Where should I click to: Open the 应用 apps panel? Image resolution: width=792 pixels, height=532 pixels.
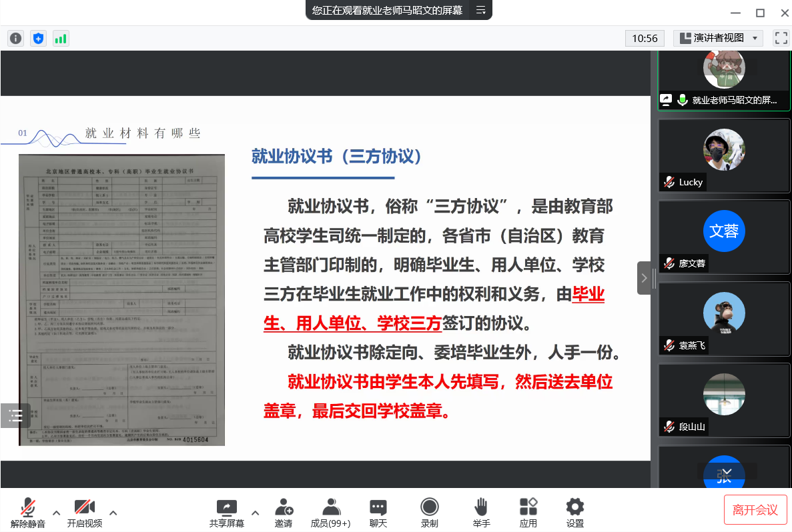[528, 513]
